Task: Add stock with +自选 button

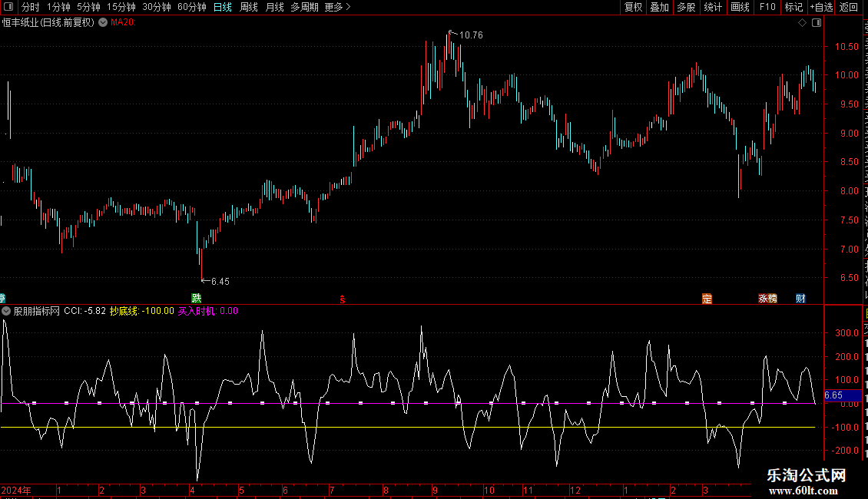Action: pyautogui.click(x=821, y=7)
